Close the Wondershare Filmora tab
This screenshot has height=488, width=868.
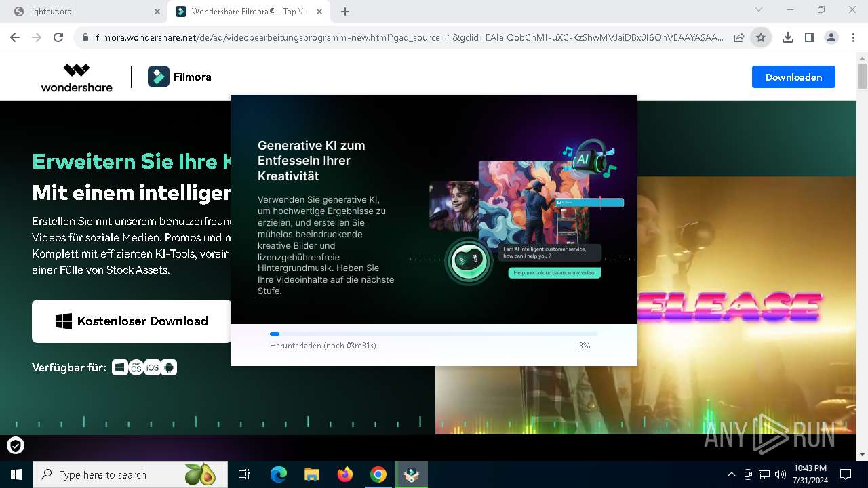(318, 12)
